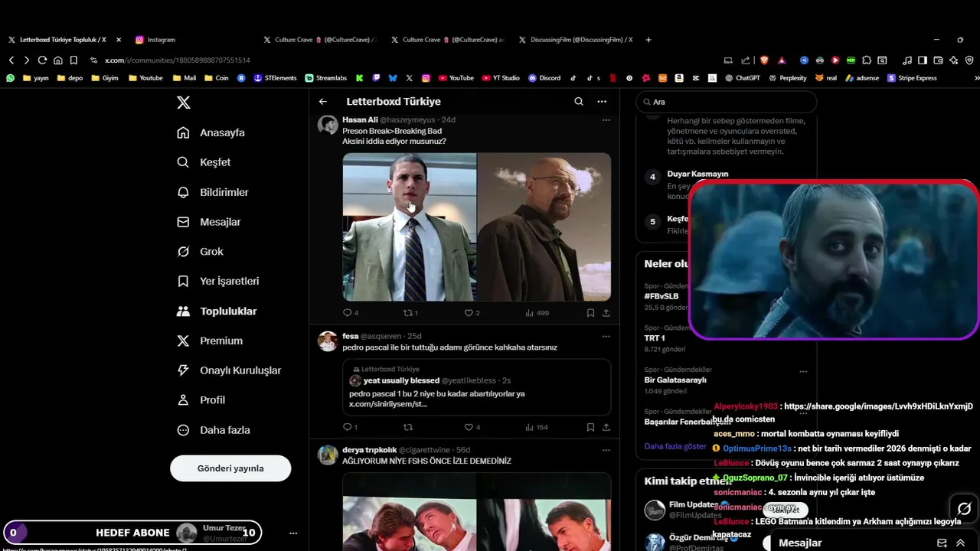Open more options on fesa's post
The width and height of the screenshot is (980, 551).
606,336
